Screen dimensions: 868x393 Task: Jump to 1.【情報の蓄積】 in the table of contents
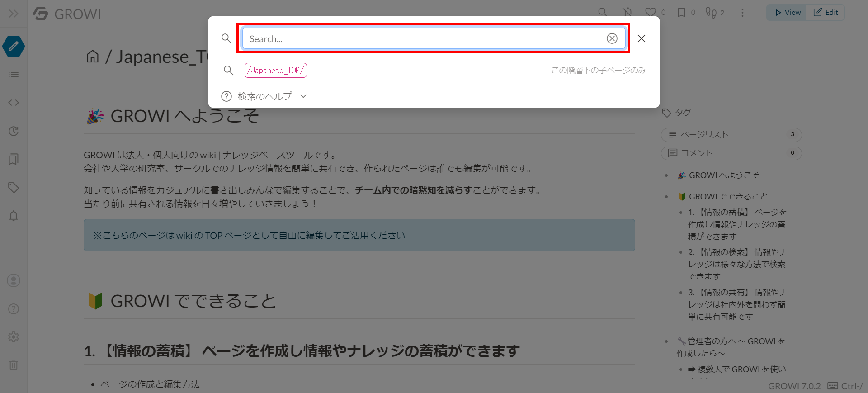point(737,224)
